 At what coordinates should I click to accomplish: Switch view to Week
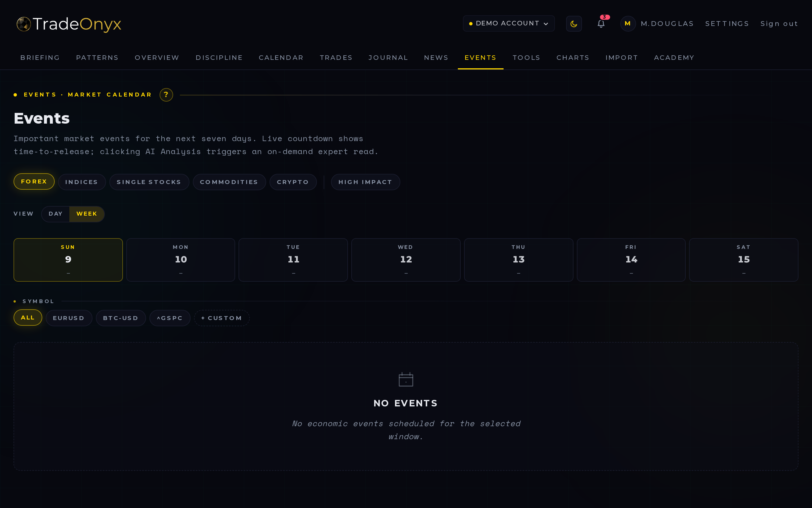click(87, 214)
